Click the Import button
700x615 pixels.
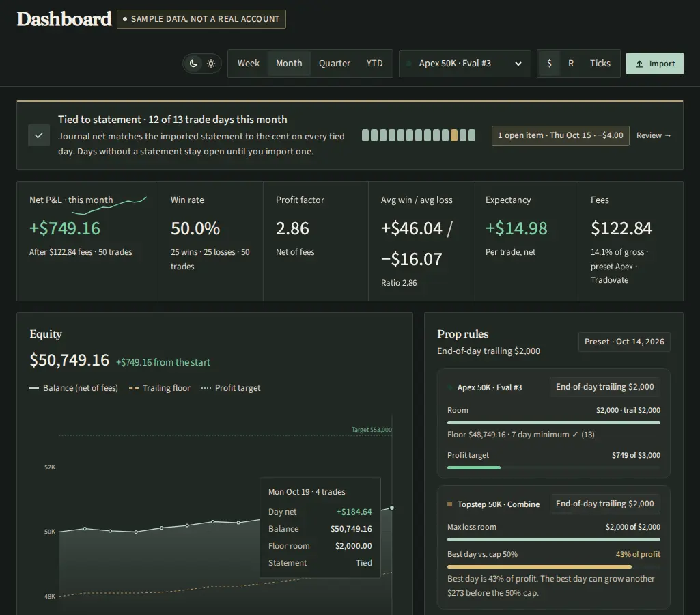654,64
